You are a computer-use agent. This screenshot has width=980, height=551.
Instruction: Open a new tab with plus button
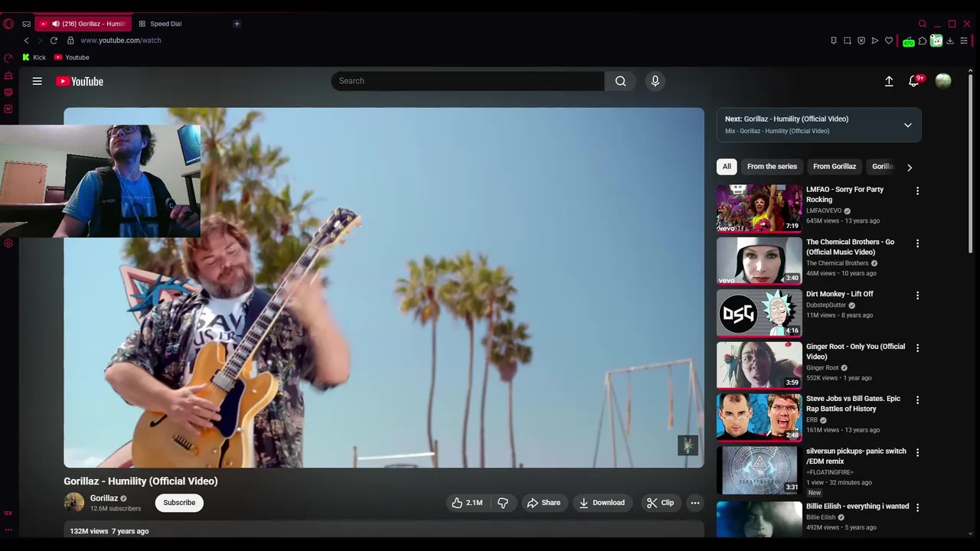[x=237, y=24]
